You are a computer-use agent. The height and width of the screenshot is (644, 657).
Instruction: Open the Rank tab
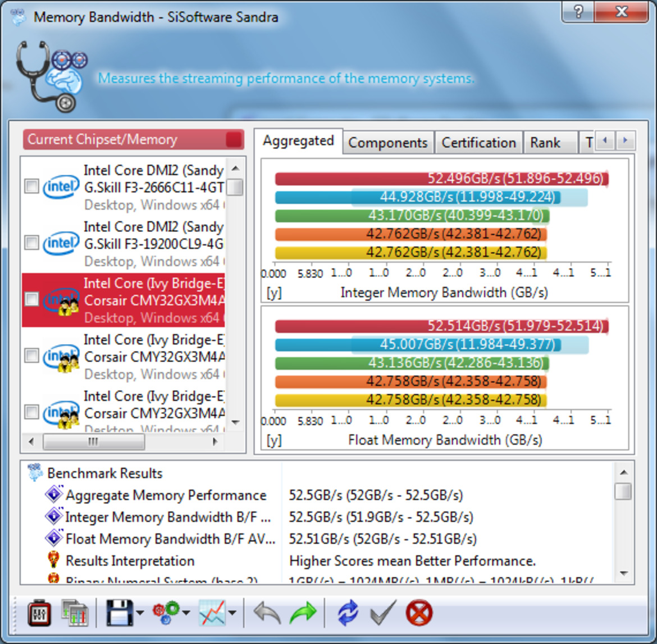pyautogui.click(x=550, y=143)
